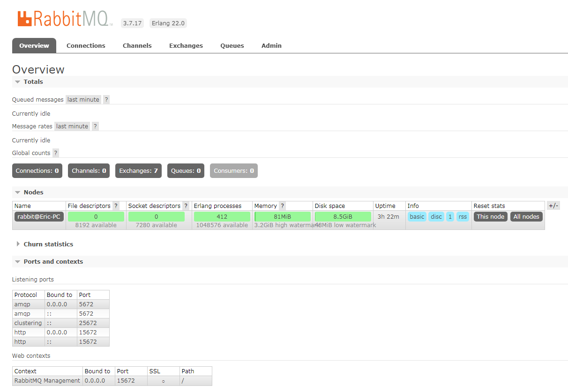This screenshot has height=392, width=568.
Task: Click help icon beside File descriptors column
Action: (x=116, y=206)
